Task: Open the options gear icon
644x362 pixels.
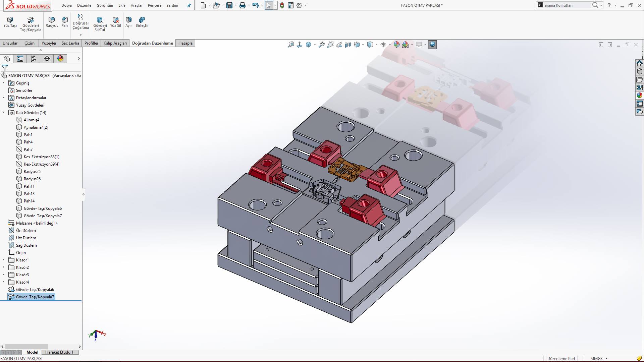Action: (x=299, y=5)
